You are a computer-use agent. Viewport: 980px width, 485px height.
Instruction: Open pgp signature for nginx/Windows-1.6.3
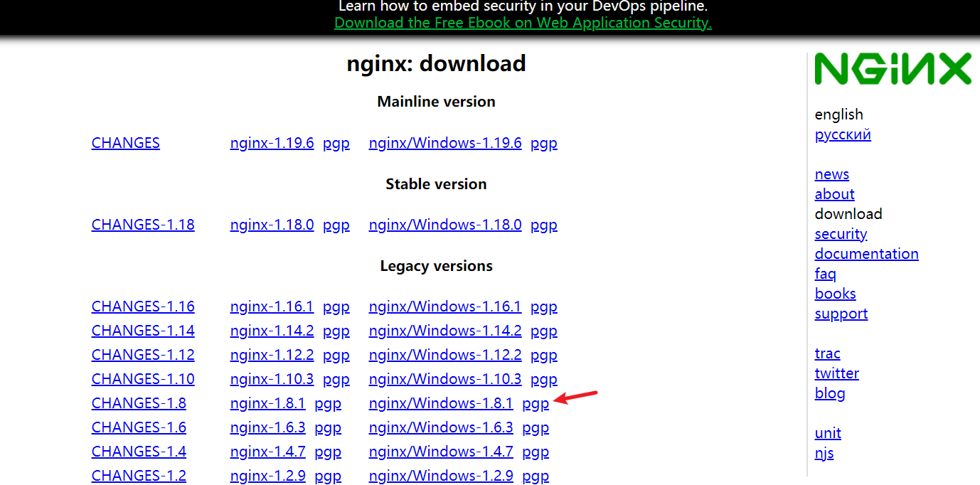click(x=536, y=428)
